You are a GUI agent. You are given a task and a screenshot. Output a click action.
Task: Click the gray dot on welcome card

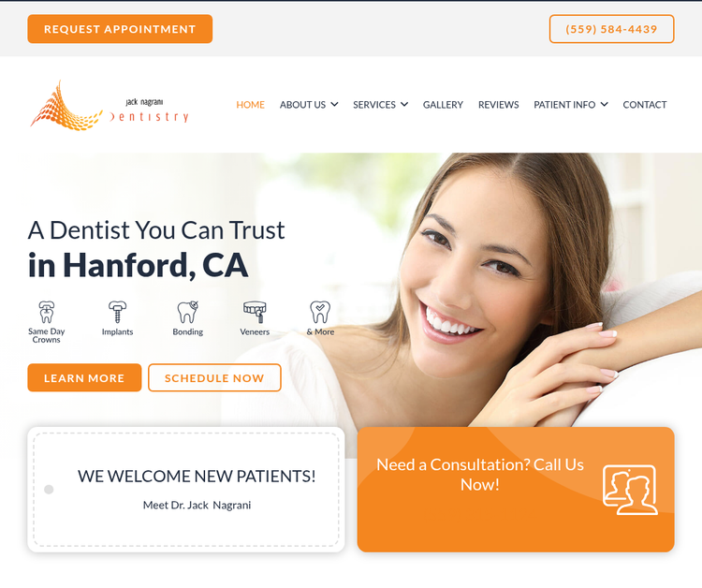pos(49,490)
